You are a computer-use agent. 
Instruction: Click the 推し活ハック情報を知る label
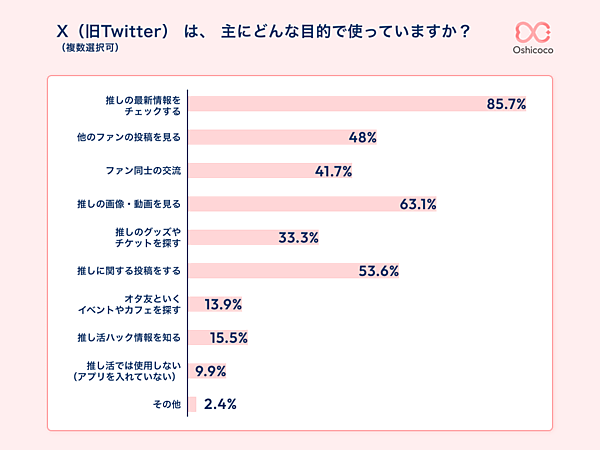pyautogui.click(x=129, y=337)
